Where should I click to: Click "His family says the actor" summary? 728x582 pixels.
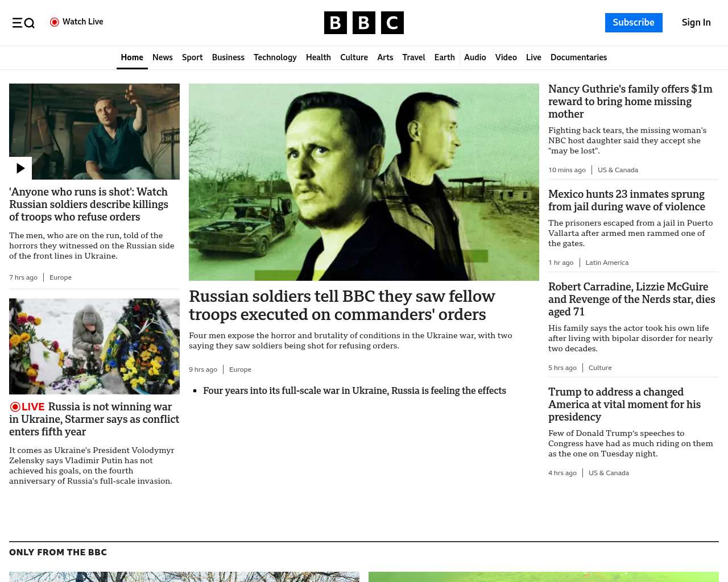630,338
